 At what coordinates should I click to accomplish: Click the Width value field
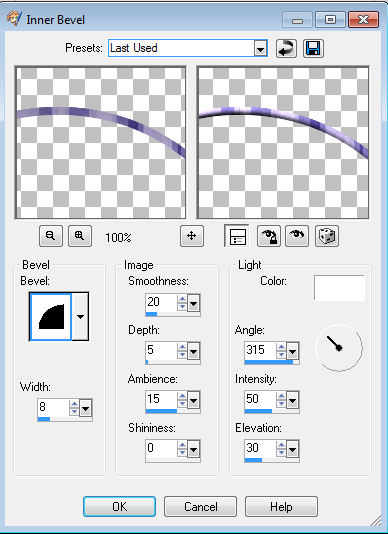(x=53, y=407)
